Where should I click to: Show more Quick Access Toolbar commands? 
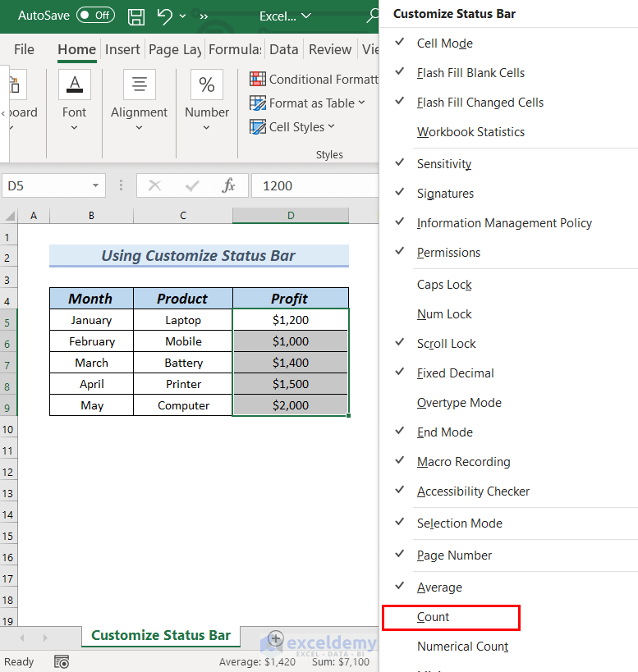(x=204, y=16)
